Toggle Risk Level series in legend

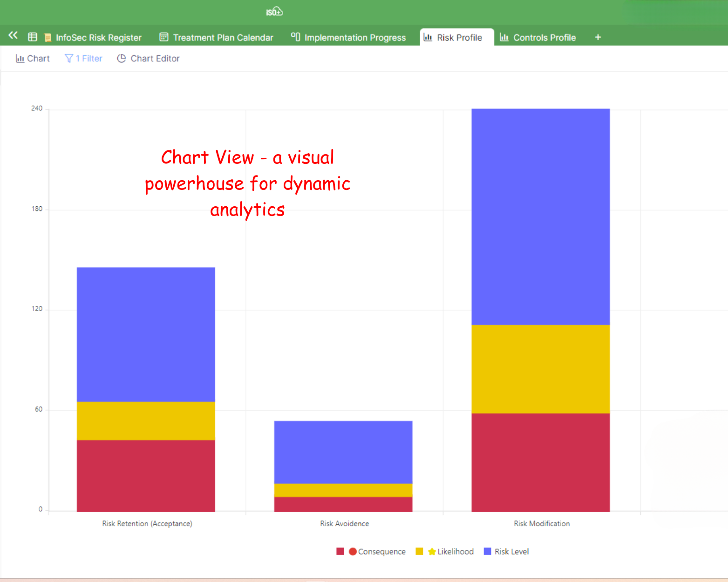point(511,552)
